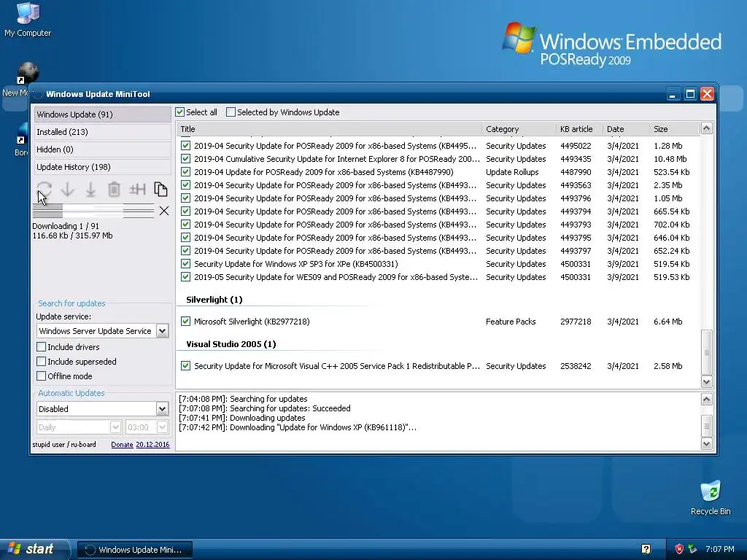This screenshot has height=560, width=747.
Task: Open the Recycle Bin desktop icon
Action: coord(711,498)
